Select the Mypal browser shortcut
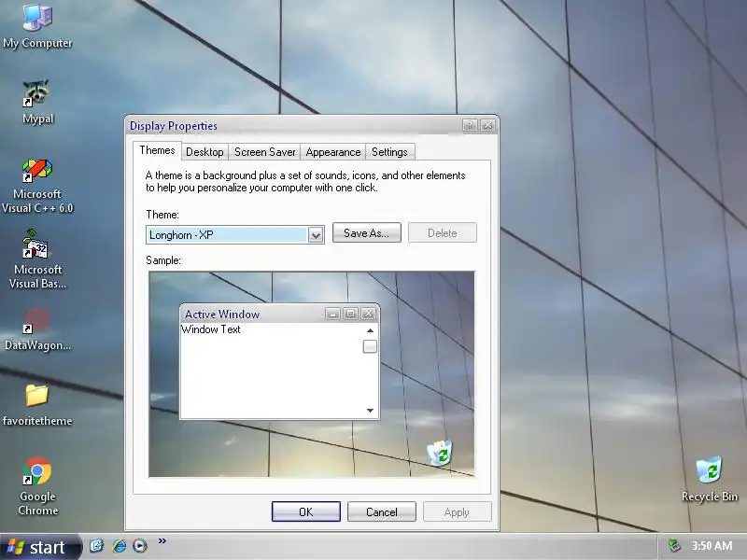Image resolution: width=747 pixels, height=560 pixels. 37,102
